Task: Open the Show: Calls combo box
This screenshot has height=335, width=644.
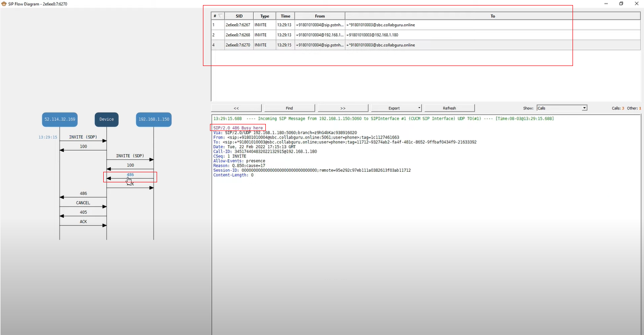Action: [x=561, y=108]
